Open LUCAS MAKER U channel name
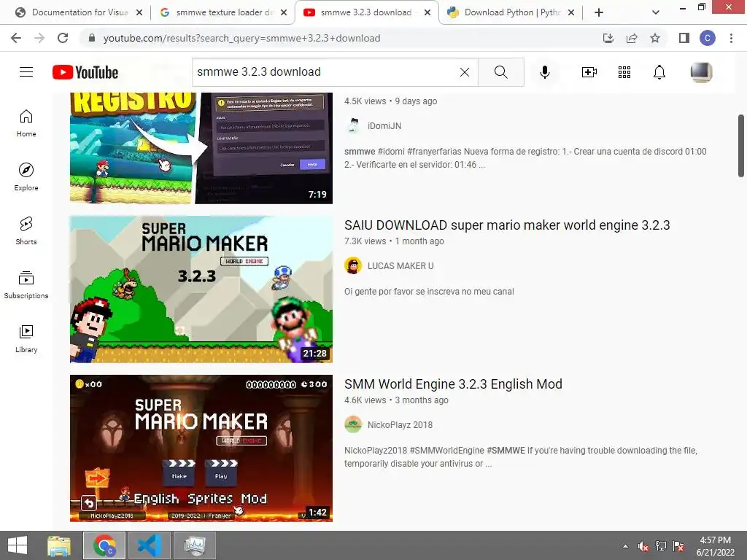 coord(400,265)
